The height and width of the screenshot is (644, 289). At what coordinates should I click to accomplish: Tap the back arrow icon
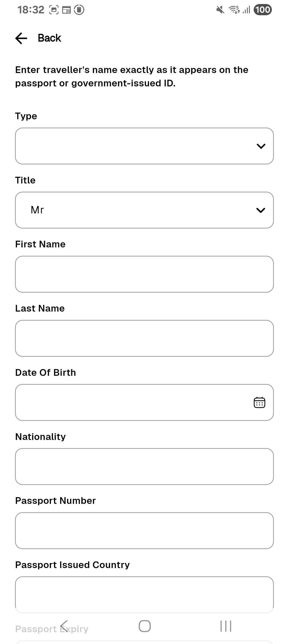(x=21, y=38)
